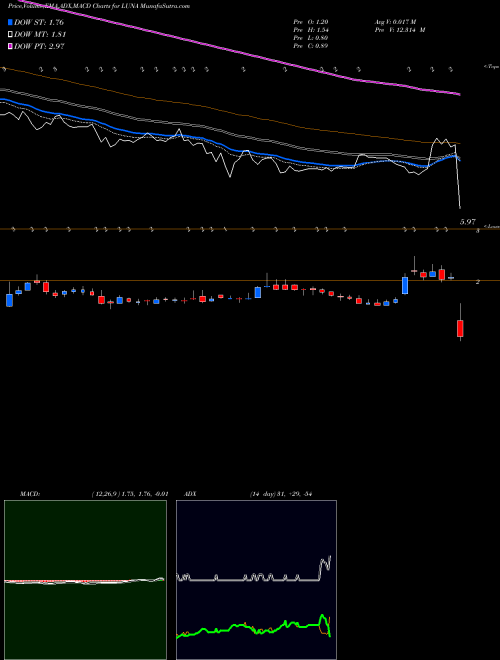Click the MACD panel title
This screenshot has width=500, height=660.
point(29,494)
